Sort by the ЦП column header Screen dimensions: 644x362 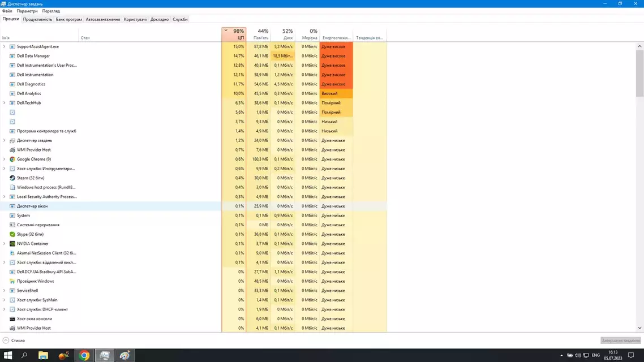pos(234,35)
